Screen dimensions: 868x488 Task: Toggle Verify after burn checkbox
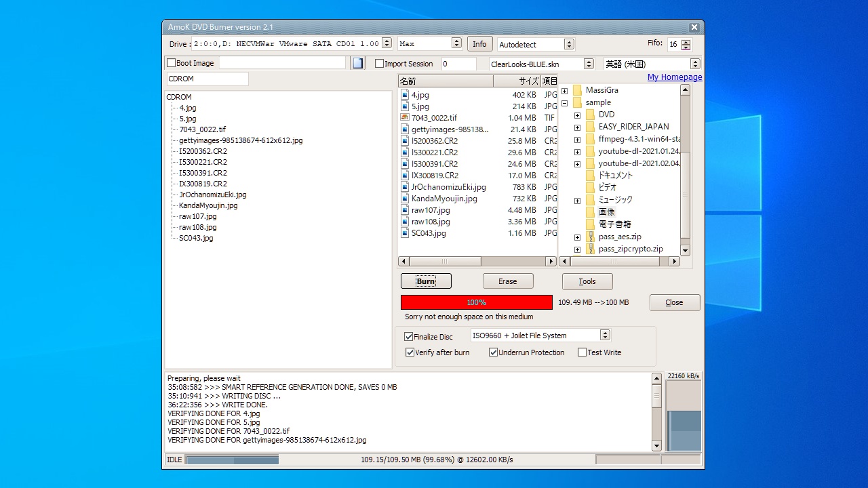(x=410, y=352)
